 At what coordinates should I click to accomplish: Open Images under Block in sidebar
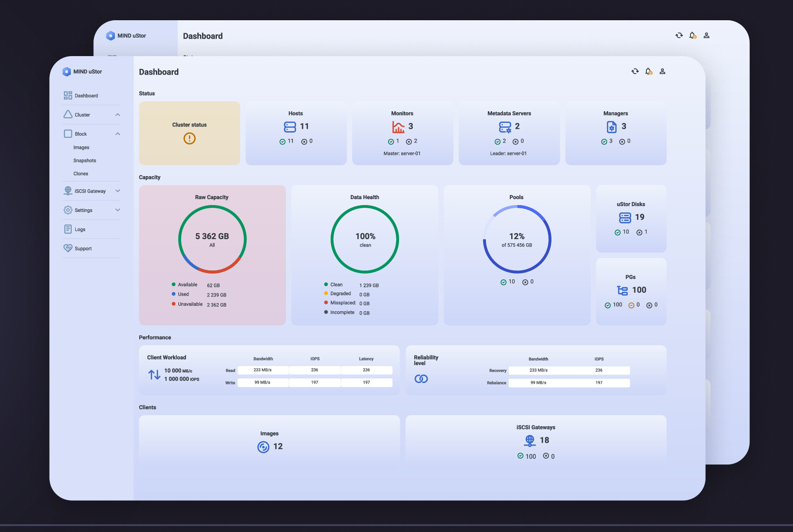click(x=81, y=148)
